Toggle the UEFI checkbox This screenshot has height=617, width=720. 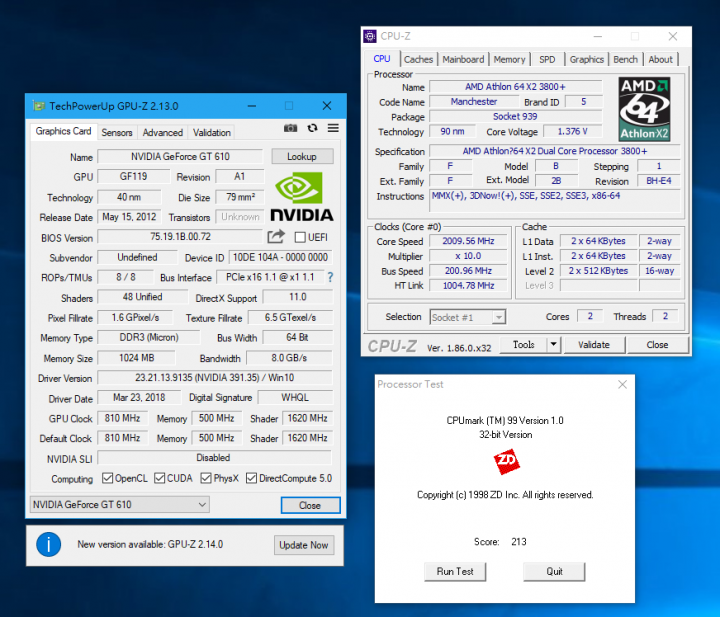(300, 237)
